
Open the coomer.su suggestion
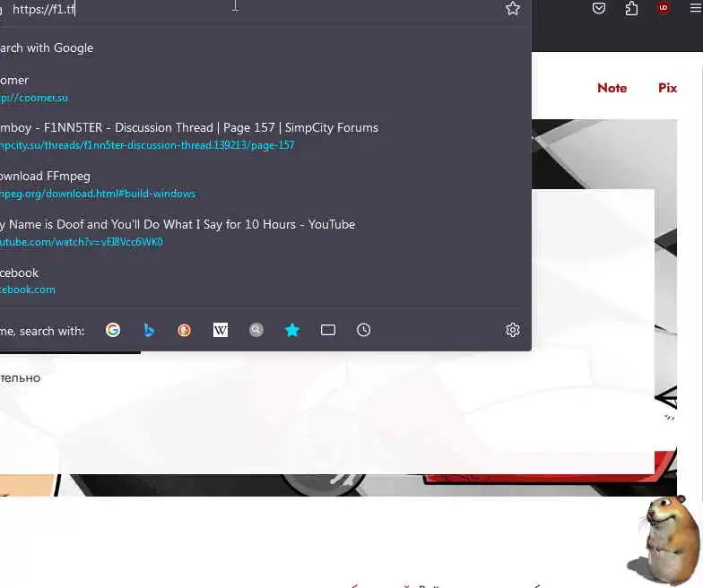tap(262, 89)
